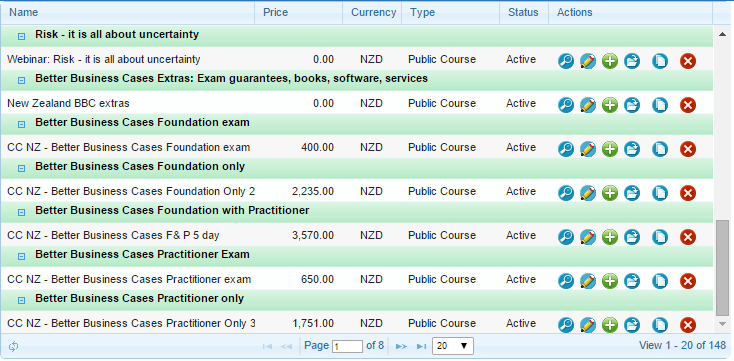Duplicate Webinar: Risk course with copy icon
Viewport: 734px width, 361px height.
[x=660, y=61]
